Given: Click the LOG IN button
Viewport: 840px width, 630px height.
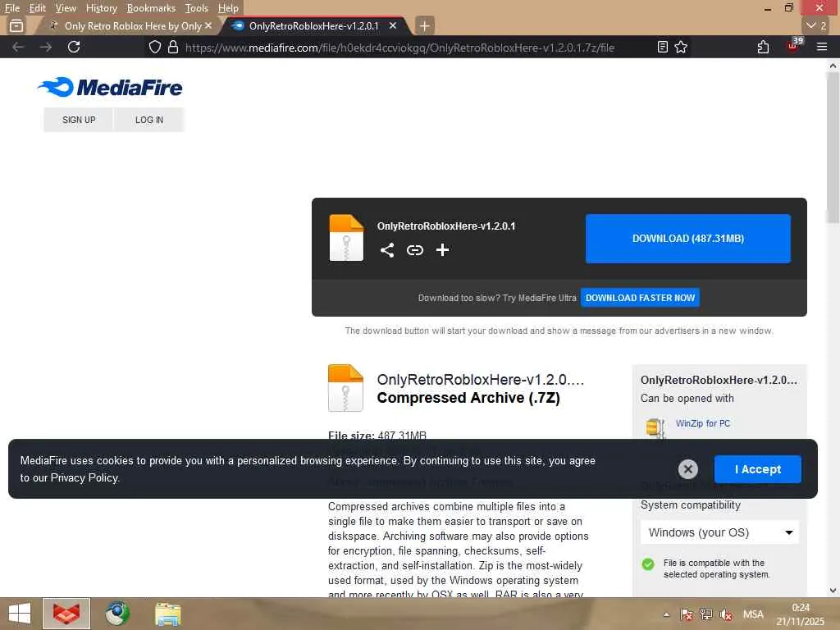Looking at the screenshot, I should pos(149,120).
